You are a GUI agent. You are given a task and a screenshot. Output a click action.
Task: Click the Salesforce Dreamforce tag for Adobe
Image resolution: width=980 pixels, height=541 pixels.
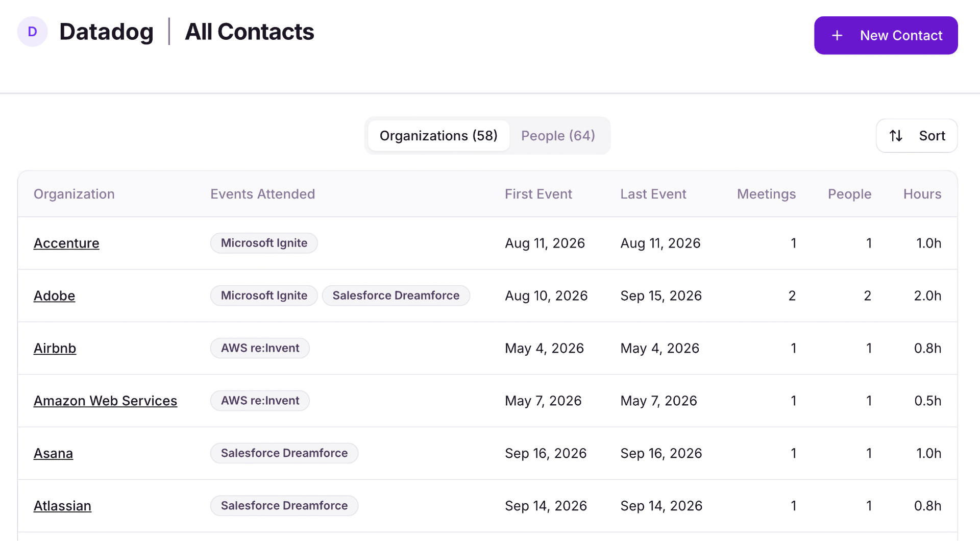(x=396, y=295)
